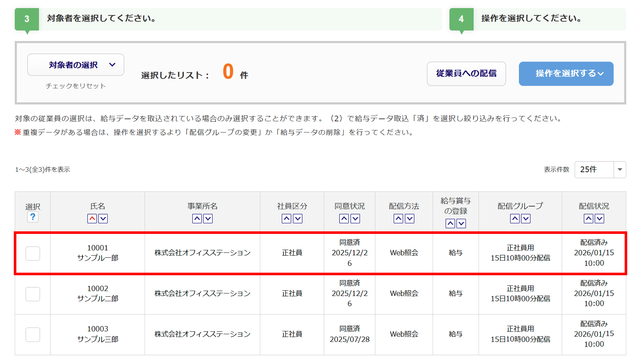The height and width of the screenshot is (364, 641).
Task: Sort 配信グループ column descending
Action: click(526, 219)
